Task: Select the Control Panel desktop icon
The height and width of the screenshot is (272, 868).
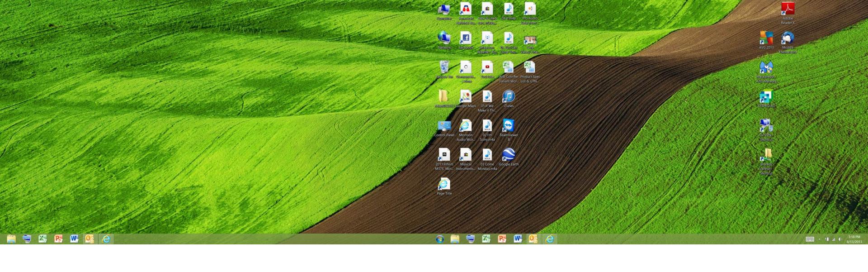Action: [x=444, y=126]
